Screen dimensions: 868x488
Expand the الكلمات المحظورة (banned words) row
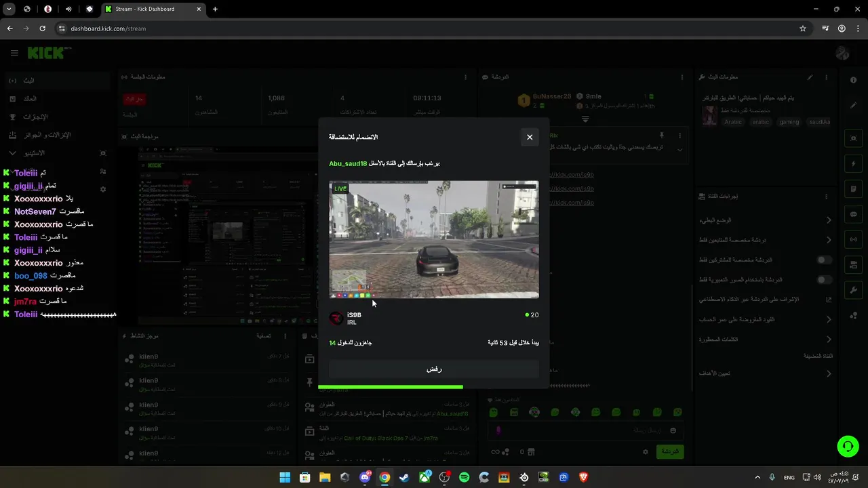coord(766,339)
